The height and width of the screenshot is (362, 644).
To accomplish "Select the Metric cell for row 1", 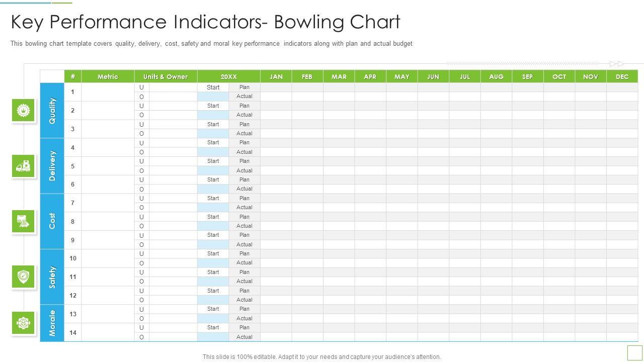I will click(108, 92).
